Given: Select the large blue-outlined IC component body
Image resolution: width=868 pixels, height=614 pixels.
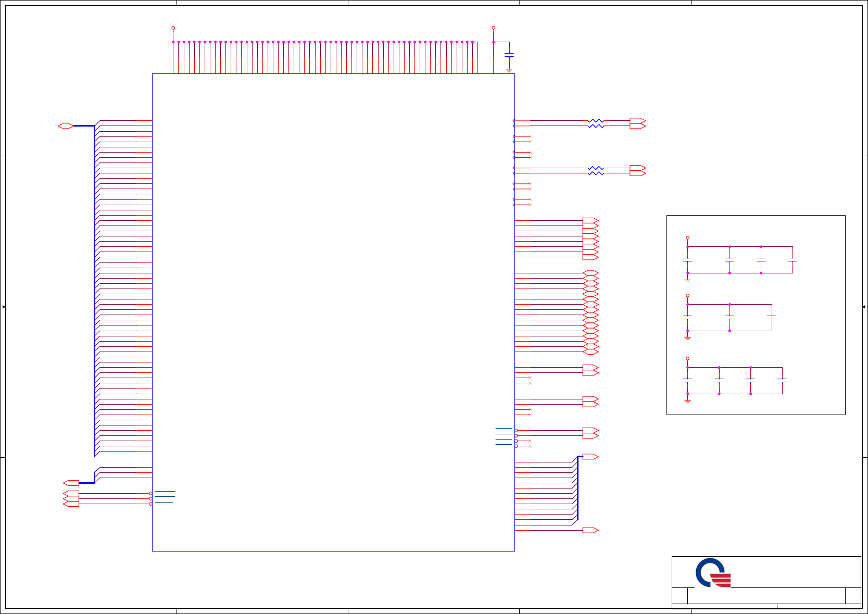Looking at the screenshot, I should click(x=333, y=312).
